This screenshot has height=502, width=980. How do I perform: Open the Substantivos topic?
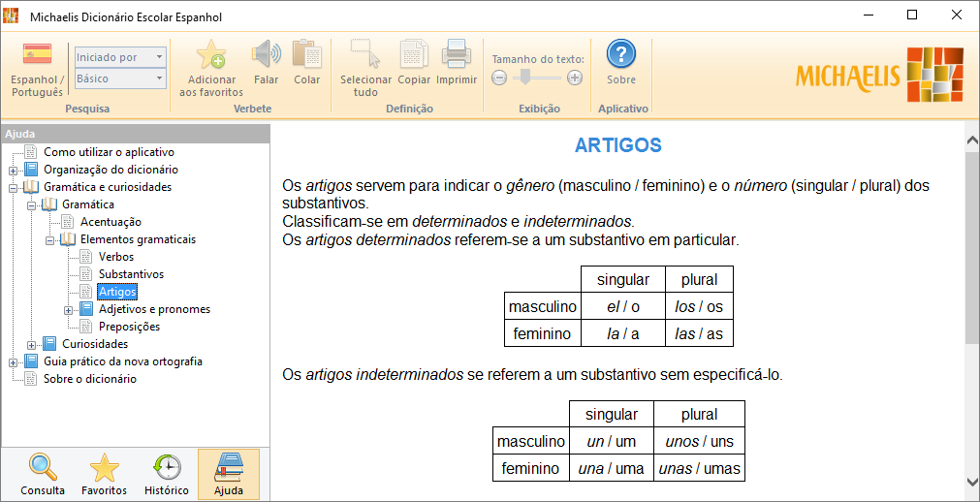(131, 274)
